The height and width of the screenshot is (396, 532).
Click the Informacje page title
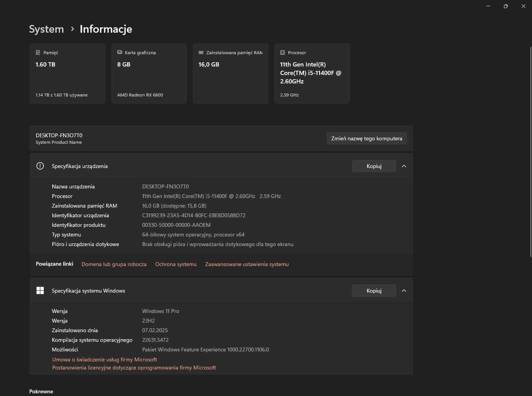tap(106, 29)
